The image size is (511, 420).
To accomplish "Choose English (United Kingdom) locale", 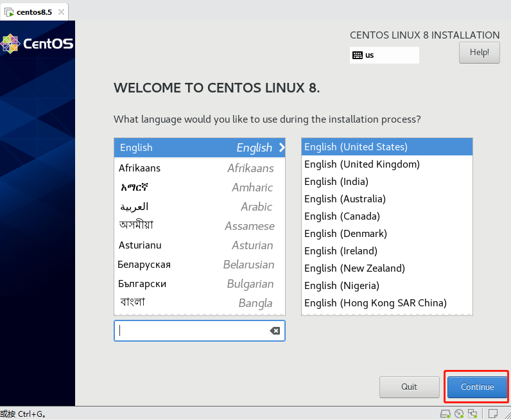I will click(387, 164).
